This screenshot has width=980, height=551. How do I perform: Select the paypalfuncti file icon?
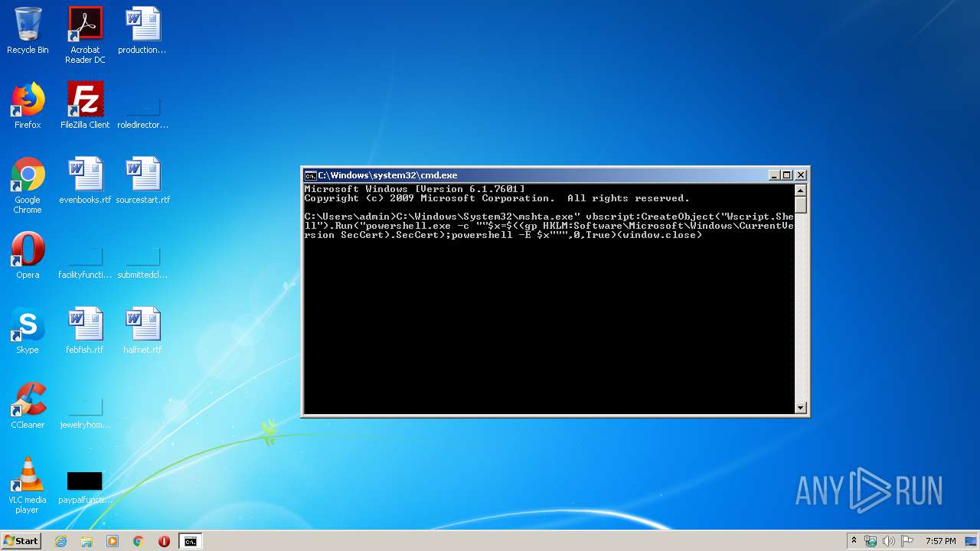coord(85,485)
